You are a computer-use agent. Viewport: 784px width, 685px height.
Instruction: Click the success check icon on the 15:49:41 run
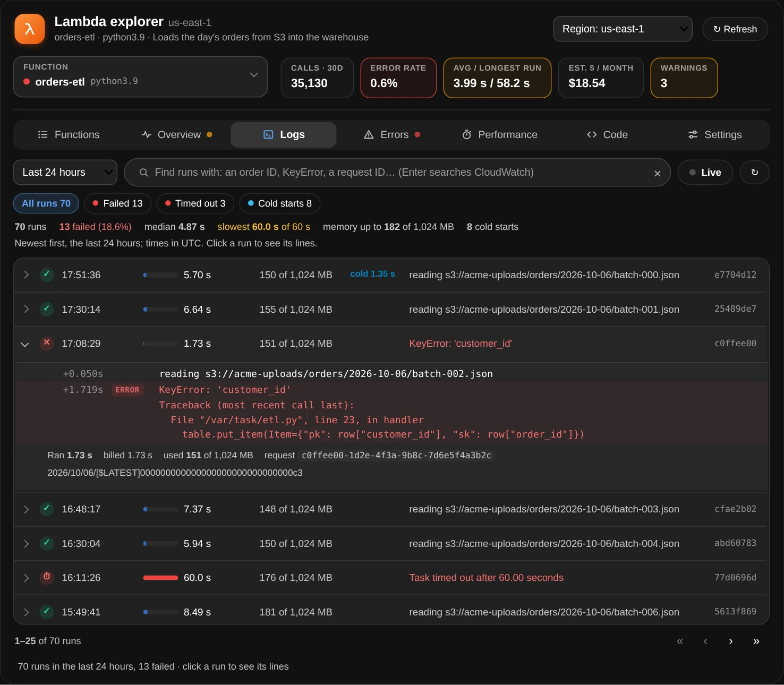47,612
